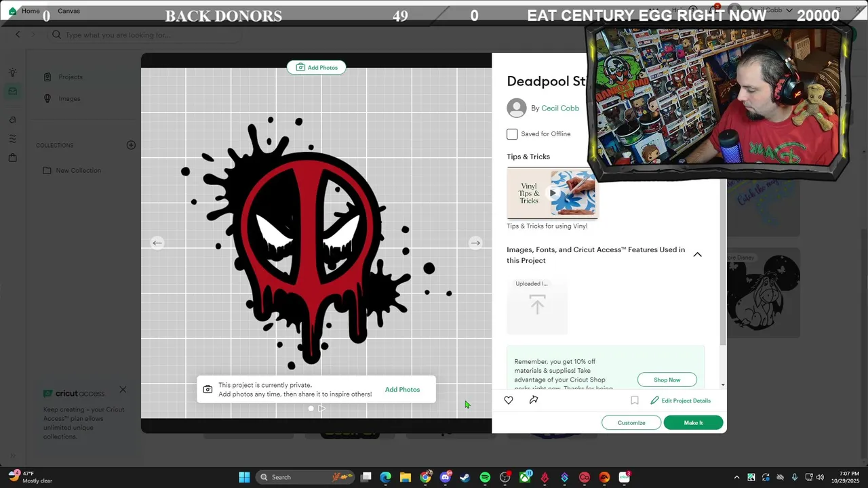Open the Mickey-ears project thumbnail behind dialog
Screen dimensions: 868x488
764,293
